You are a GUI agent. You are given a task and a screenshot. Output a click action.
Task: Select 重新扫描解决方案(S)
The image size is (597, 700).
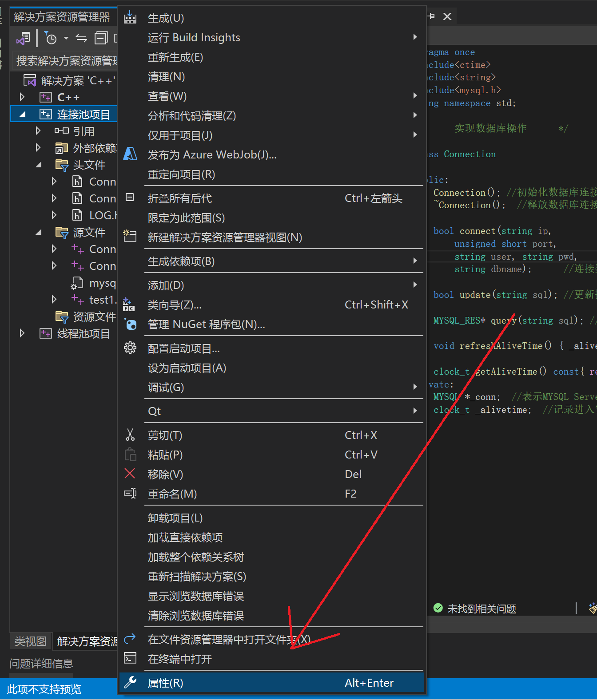tap(271, 576)
